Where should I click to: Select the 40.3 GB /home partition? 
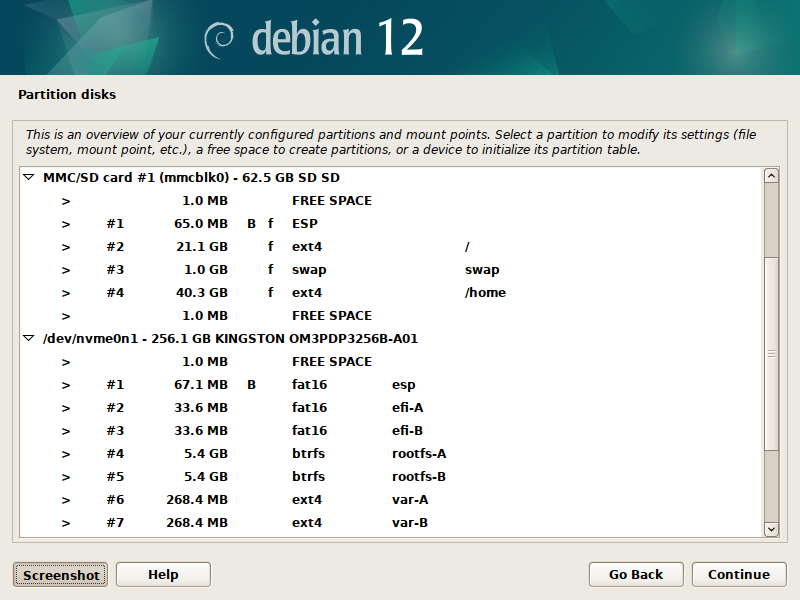point(391,292)
